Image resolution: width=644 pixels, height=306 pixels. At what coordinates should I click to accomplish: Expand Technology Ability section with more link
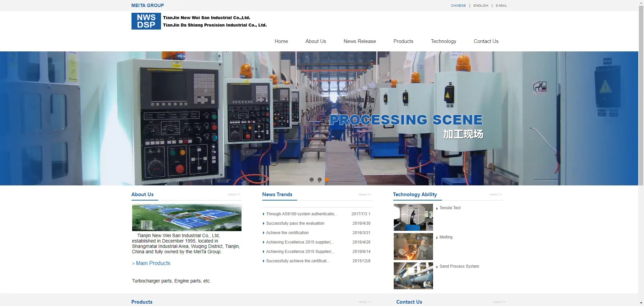pos(495,194)
